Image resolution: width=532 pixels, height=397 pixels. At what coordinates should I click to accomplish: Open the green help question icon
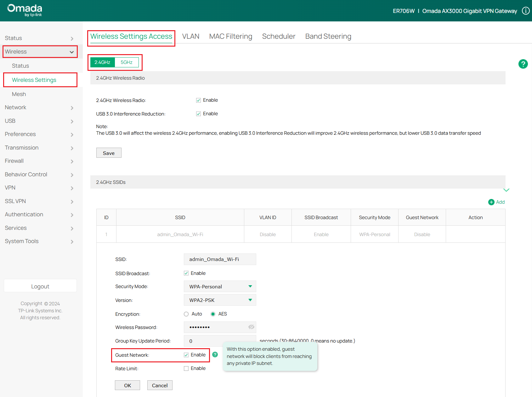[523, 64]
